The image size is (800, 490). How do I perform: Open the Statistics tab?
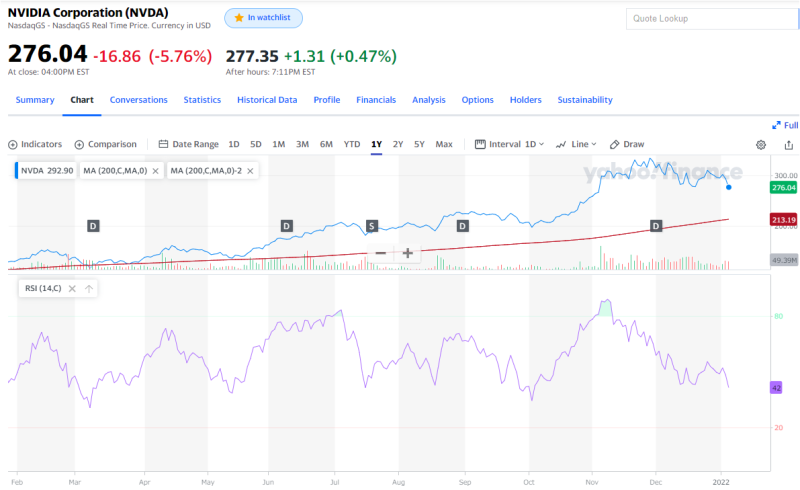click(202, 100)
